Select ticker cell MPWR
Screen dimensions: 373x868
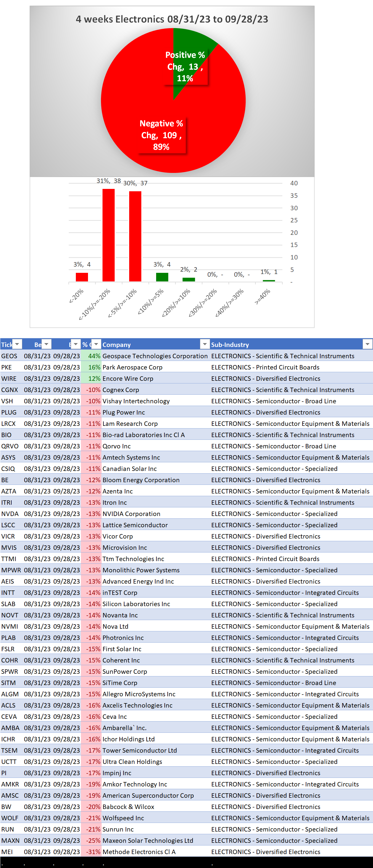click(11, 570)
